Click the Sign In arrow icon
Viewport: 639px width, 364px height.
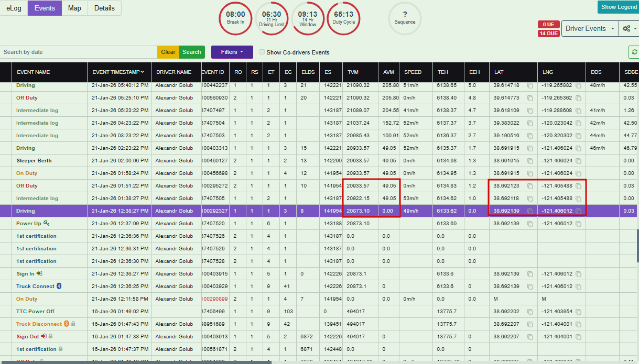tap(40, 273)
